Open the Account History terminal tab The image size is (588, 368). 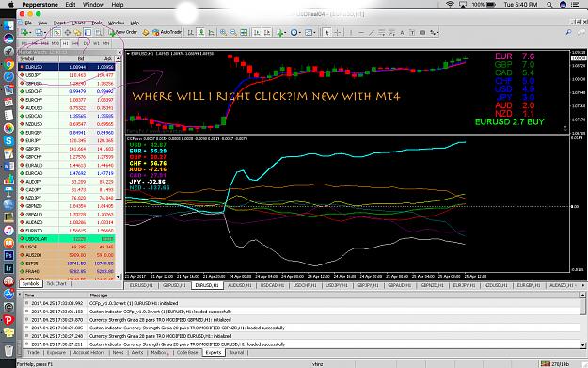click(88, 353)
